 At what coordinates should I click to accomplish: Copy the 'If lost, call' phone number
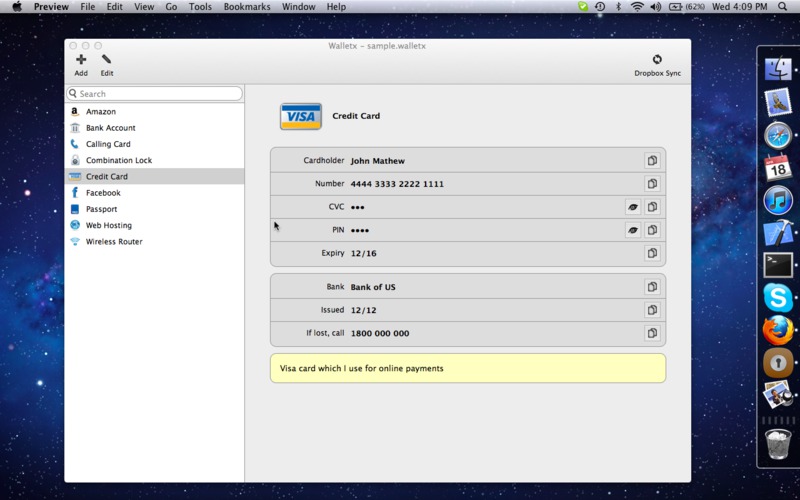click(x=652, y=334)
